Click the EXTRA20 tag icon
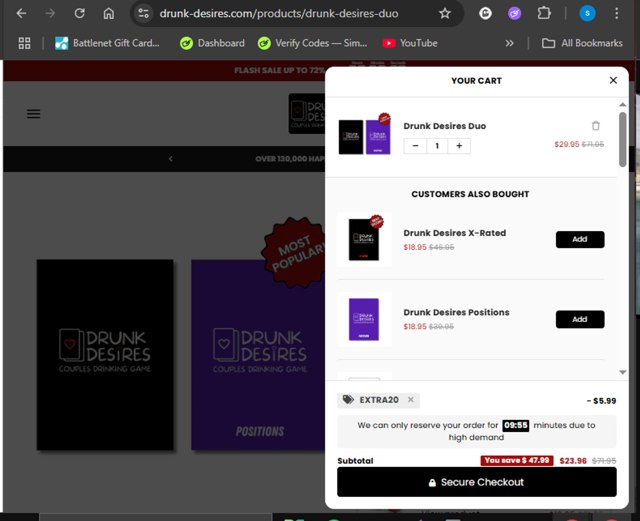640x521 pixels. [x=348, y=400]
